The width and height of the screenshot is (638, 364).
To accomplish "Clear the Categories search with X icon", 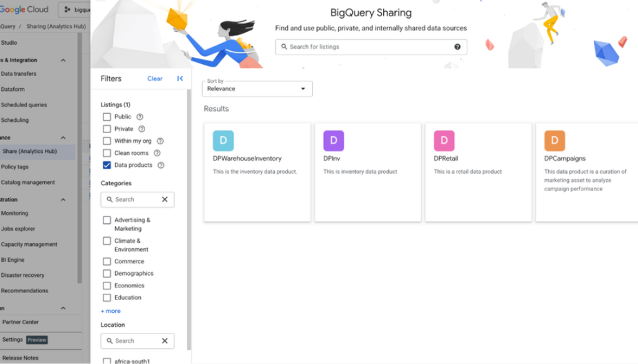I will (164, 200).
